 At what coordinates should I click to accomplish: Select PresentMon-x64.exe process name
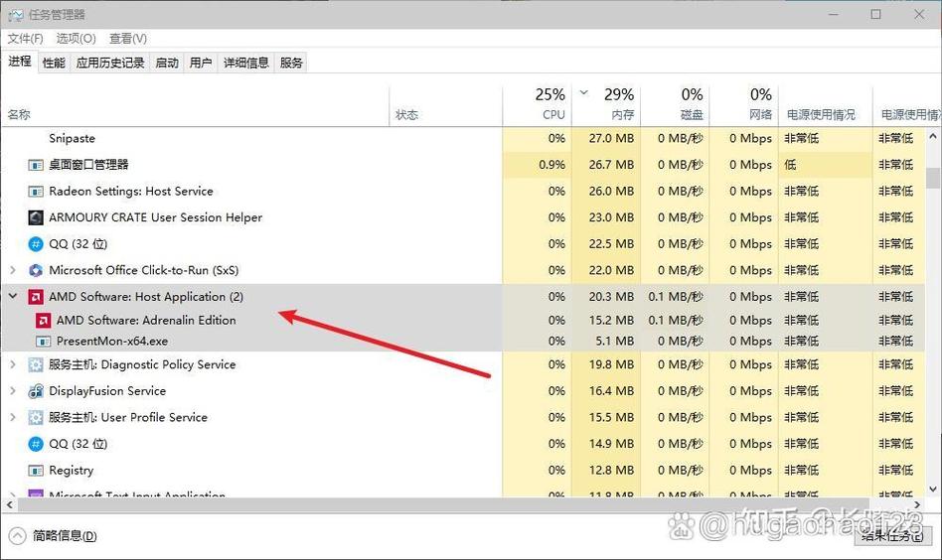click(112, 341)
